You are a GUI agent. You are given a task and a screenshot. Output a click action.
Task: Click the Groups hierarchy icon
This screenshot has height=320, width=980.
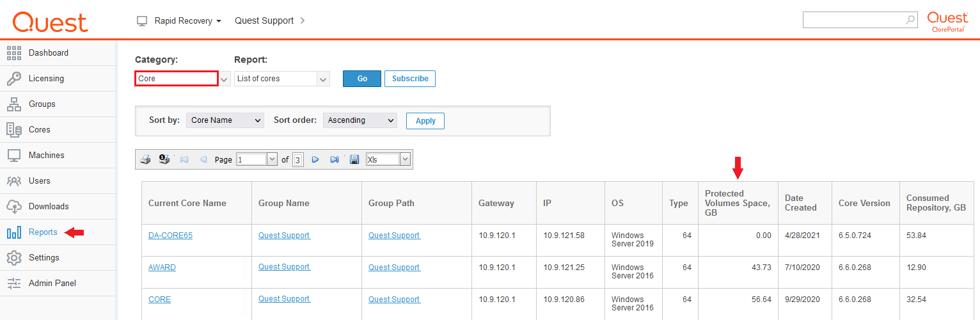click(14, 104)
